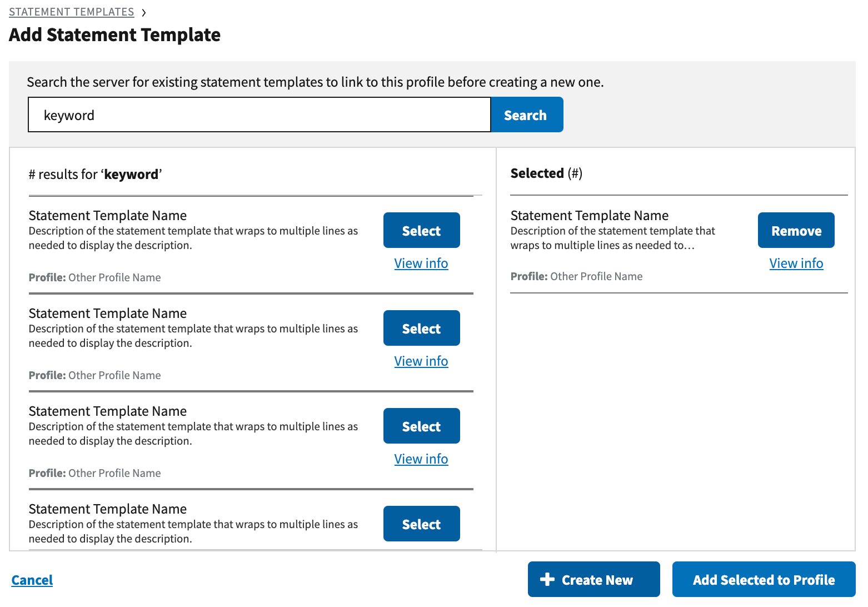The height and width of the screenshot is (607, 868).
Task: Remove the selected statement template
Action: tap(796, 231)
